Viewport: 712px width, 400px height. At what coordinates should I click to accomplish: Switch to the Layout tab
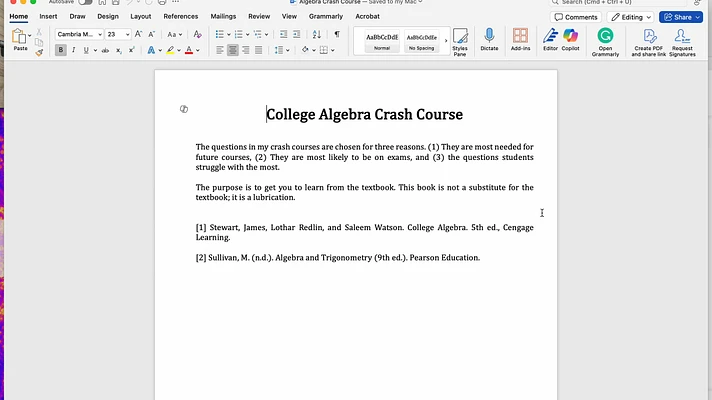[141, 16]
